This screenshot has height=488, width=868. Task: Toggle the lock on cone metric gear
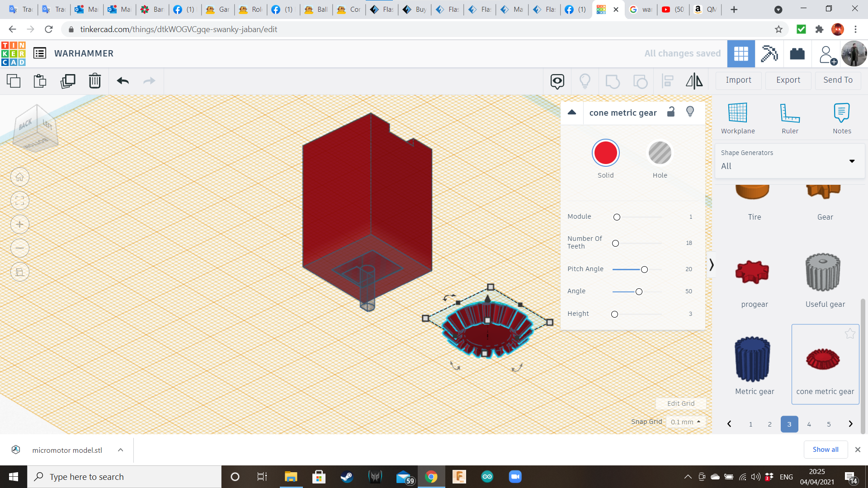click(671, 112)
